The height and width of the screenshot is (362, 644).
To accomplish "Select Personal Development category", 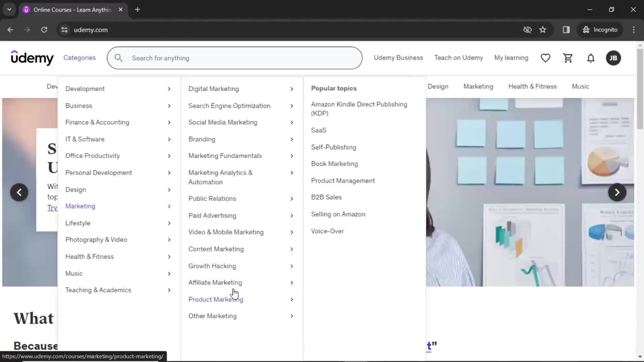I will pos(99,173).
